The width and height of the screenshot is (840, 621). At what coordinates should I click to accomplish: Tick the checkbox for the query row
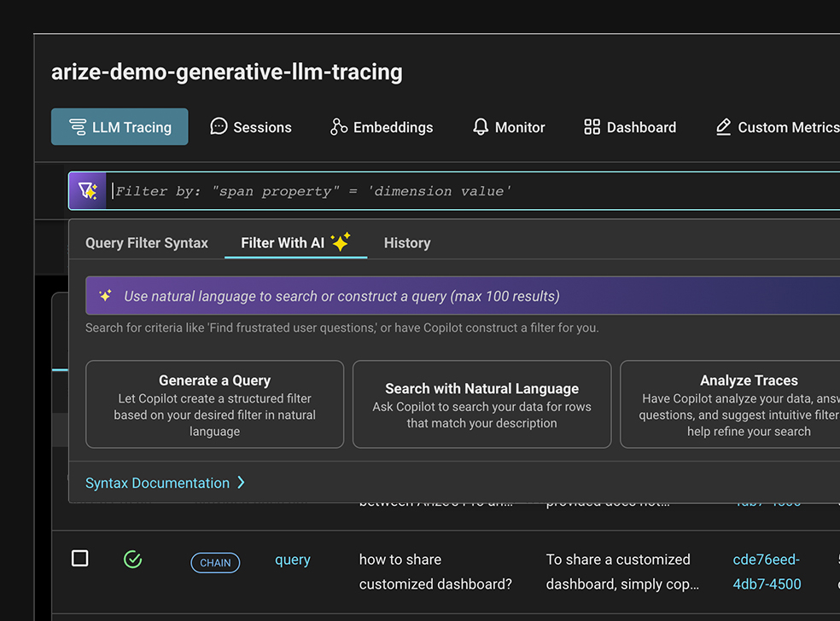[79, 559]
